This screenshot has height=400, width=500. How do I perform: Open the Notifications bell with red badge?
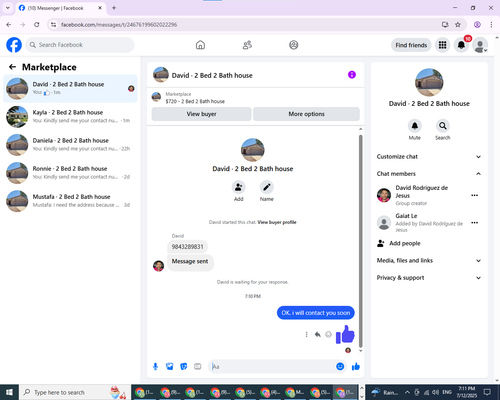tap(461, 45)
